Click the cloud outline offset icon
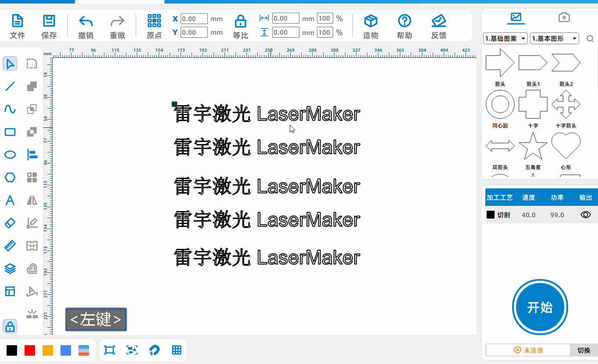 (32, 269)
